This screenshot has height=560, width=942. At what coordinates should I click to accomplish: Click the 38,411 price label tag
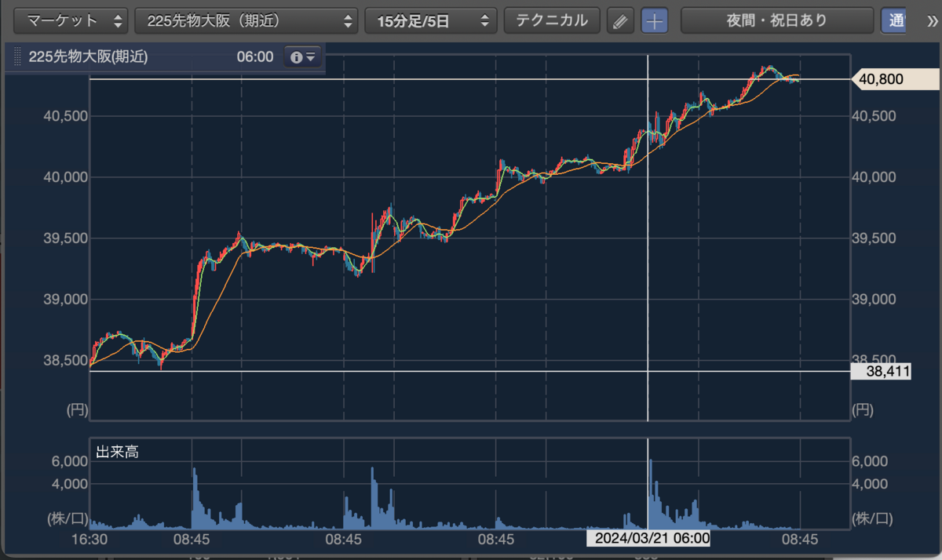(882, 372)
